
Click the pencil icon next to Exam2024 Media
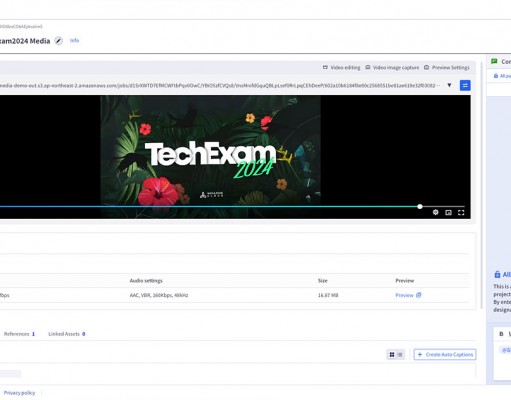59,41
